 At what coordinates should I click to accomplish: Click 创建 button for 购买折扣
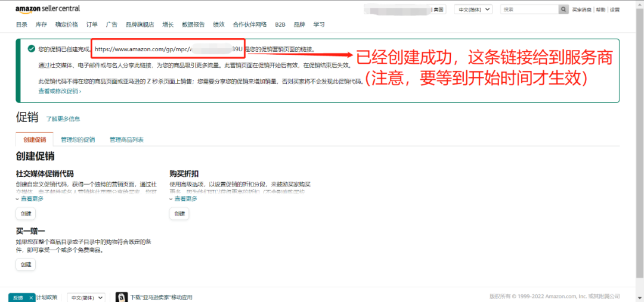point(179,214)
